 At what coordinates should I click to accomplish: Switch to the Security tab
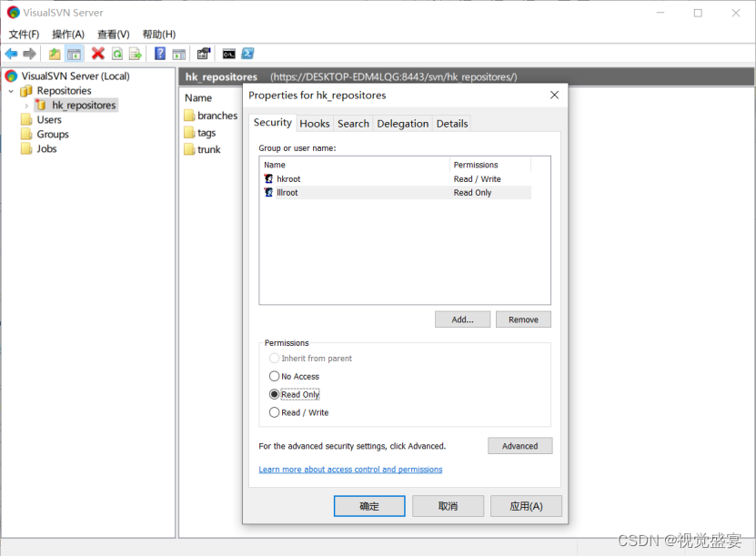[272, 123]
